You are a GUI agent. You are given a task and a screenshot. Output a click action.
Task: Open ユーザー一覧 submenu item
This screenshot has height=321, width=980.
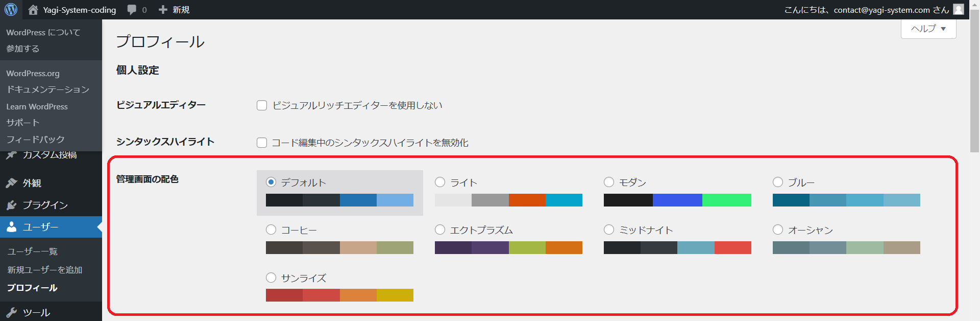coord(32,251)
